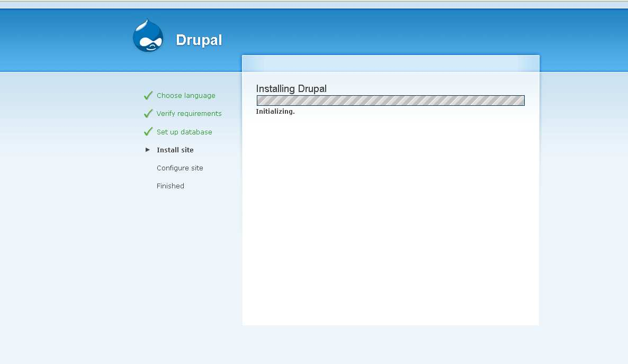Select the Install site step
The width and height of the screenshot is (628, 364).
tap(175, 150)
